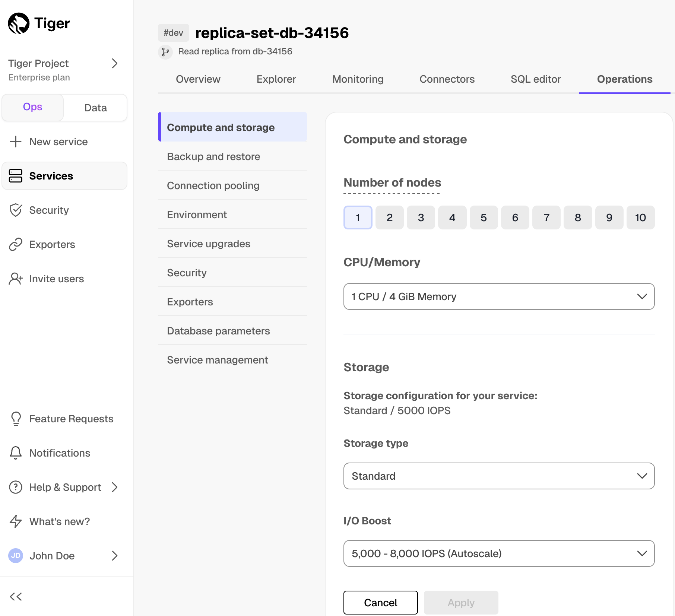Open Backup and restore settings

(213, 156)
